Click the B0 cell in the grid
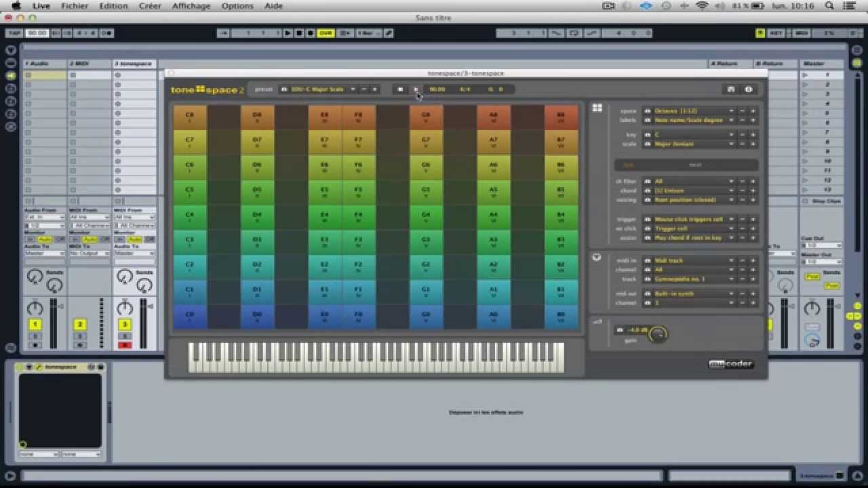The image size is (868, 488). [x=561, y=317]
